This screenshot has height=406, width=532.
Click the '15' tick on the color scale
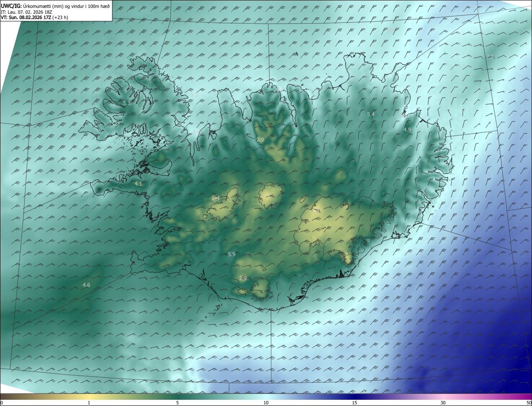click(355, 403)
